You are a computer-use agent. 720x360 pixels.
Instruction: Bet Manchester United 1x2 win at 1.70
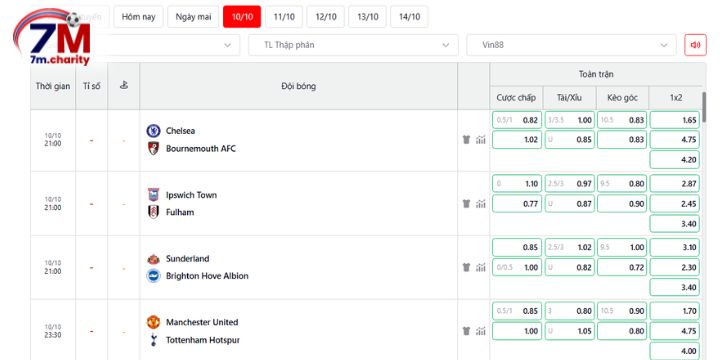[x=675, y=311]
